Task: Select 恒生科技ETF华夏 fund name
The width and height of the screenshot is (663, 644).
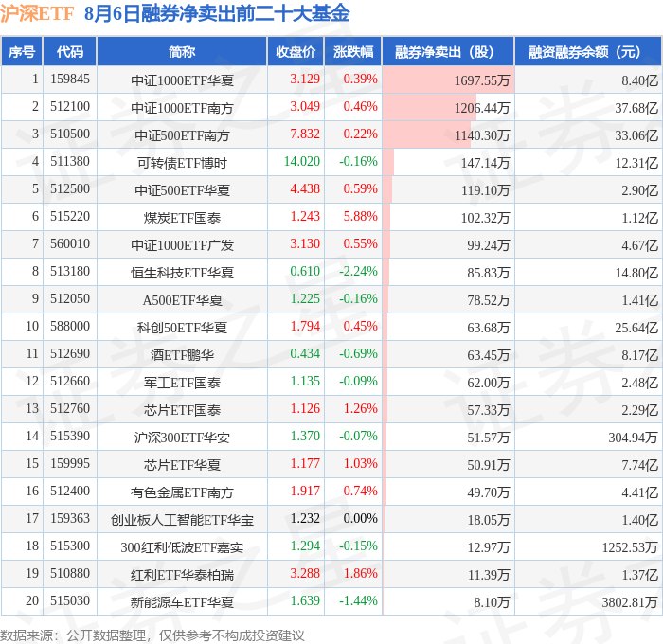Action: coord(182,273)
